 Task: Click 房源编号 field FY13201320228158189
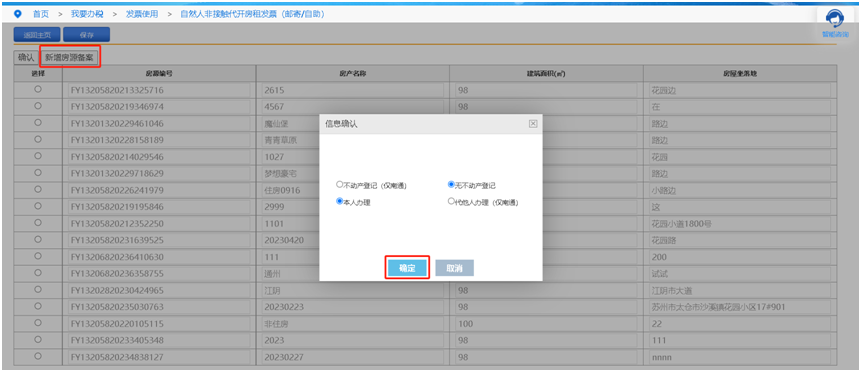click(159, 140)
